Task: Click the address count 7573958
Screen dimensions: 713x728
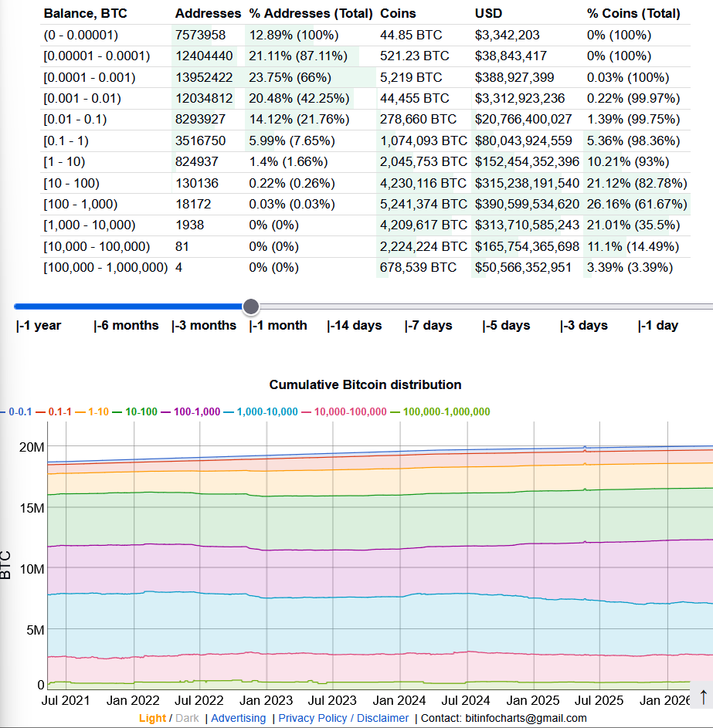Action: coord(200,36)
